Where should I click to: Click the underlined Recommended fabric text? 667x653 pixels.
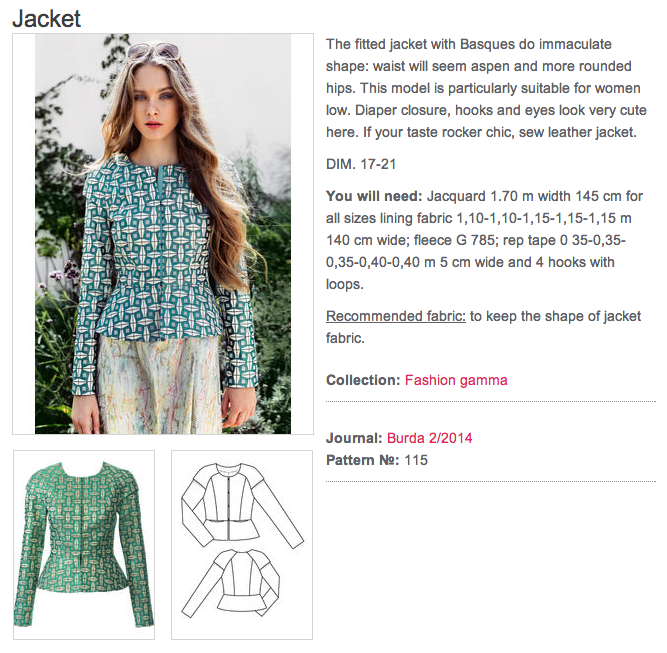(x=396, y=316)
